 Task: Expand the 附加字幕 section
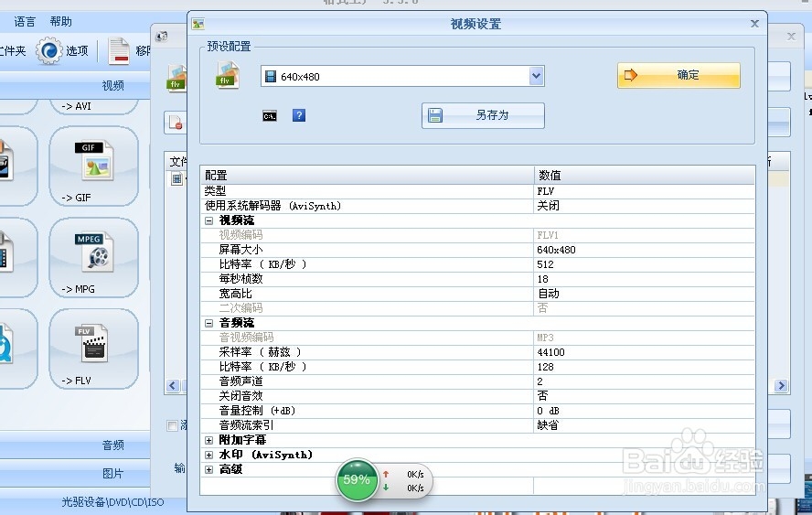click(x=208, y=440)
